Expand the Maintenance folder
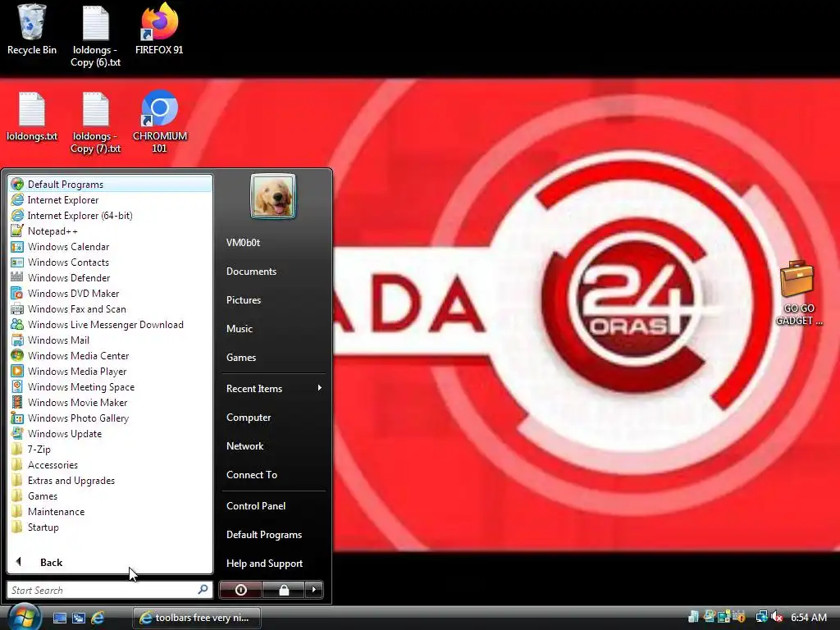This screenshot has height=630, width=840. pyautogui.click(x=110, y=511)
